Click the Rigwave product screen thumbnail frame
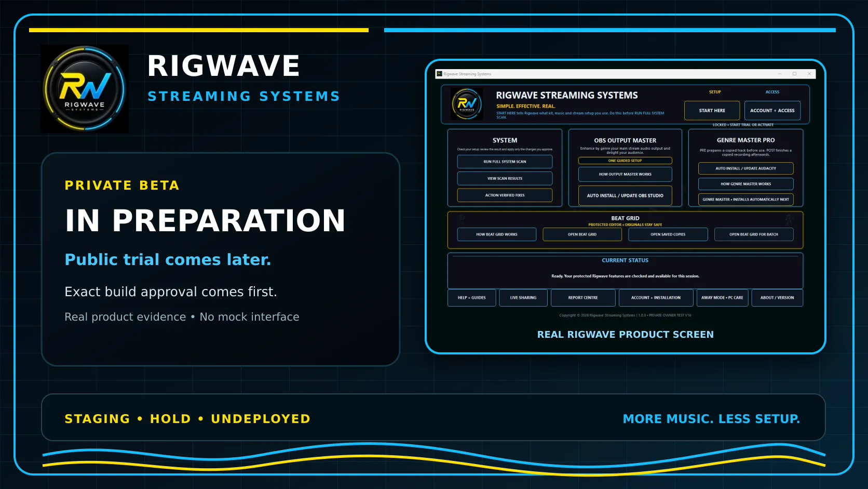The width and height of the screenshot is (868, 489). coord(625,207)
